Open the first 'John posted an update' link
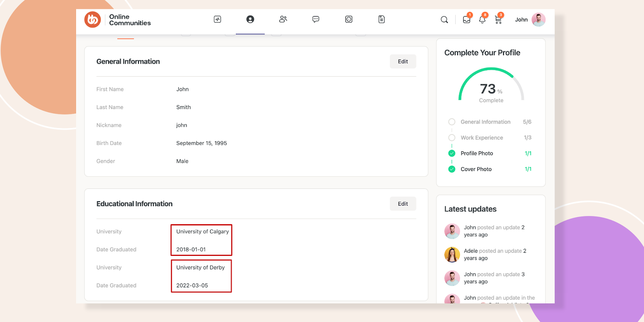 point(494,231)
